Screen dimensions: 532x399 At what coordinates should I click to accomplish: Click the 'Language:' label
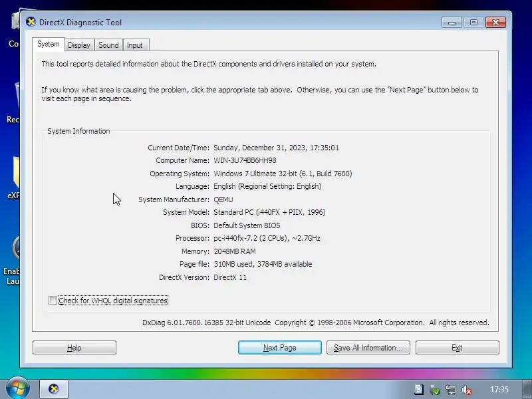[x=192, y=186]
